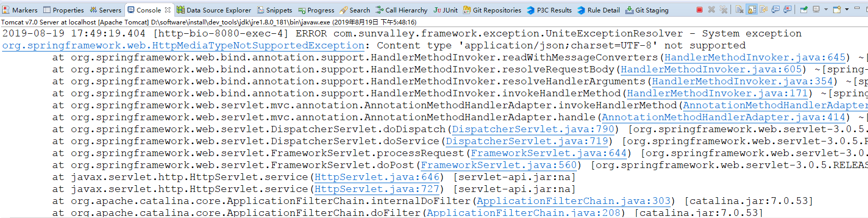This screenshot has width=868, height=218.
Task: Open the Display Selected Console dropdown arrow
Action: 826,9
